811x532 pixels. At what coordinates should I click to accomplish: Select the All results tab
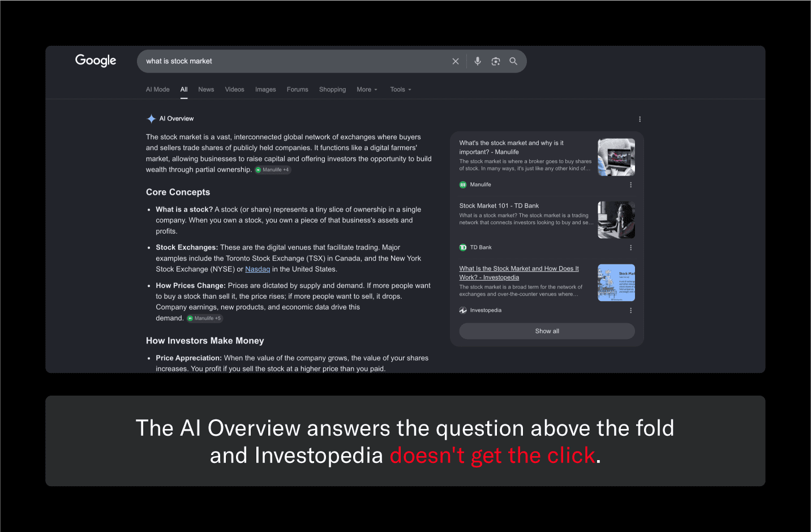click(x=184, y=89)
